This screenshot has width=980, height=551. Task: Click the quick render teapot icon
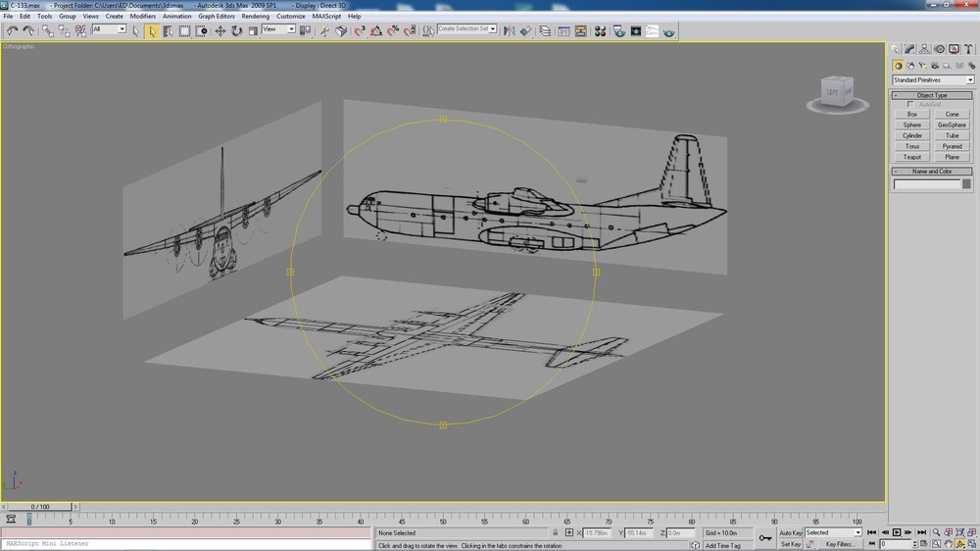pos(668,30)
